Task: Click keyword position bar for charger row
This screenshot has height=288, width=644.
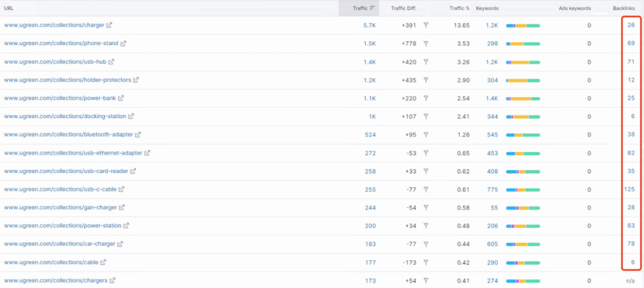Action: tap(523, 26)
